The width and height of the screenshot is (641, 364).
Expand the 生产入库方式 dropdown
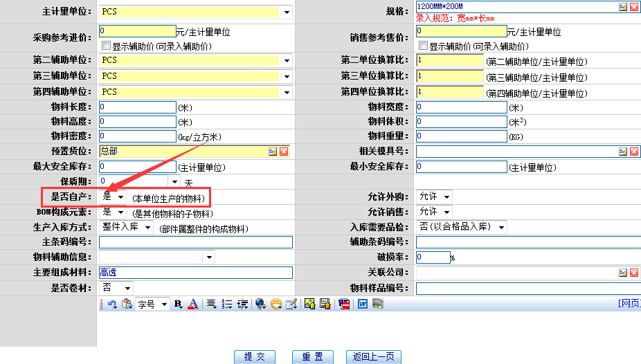(127, 227)
